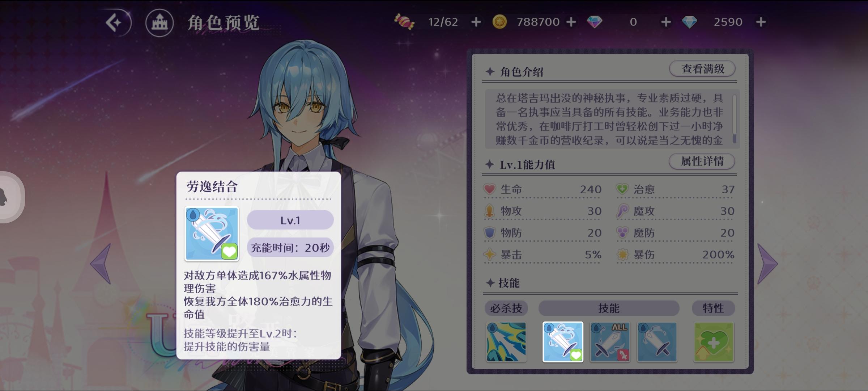Screen dimensions: 868x391
Task: Add gold coins with the plus button
Action: 571,22
